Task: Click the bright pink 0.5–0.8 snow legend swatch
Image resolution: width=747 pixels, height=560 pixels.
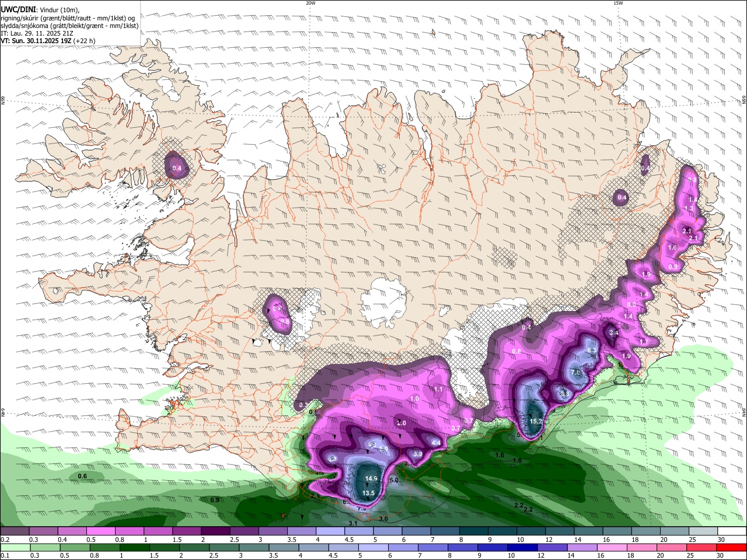Action: (100, 531)
